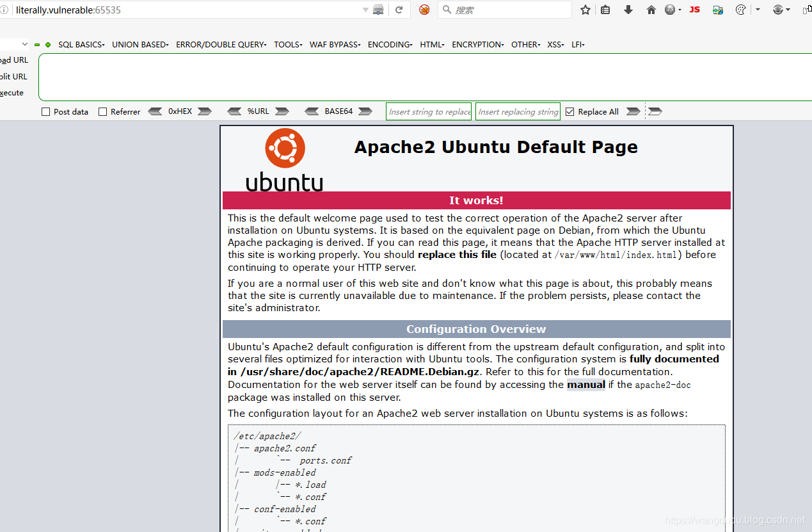Expand the HackBar left-side dropdown chevron
The image size is (812, 532).
(25, 44)
